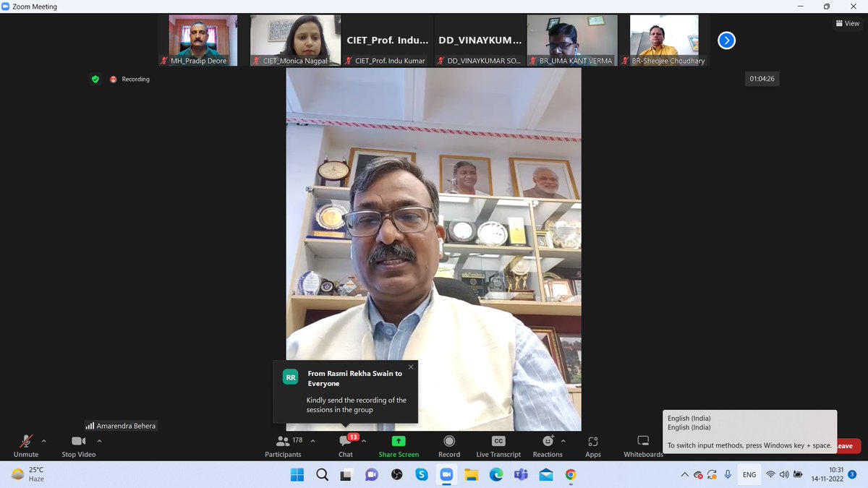Enable Live Transcript captions

coord(498,445)
